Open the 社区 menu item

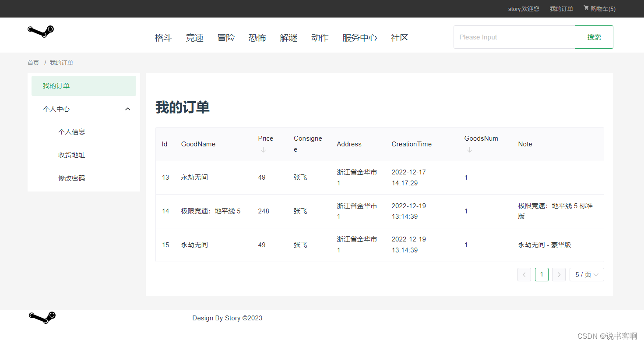coord(400,38)
